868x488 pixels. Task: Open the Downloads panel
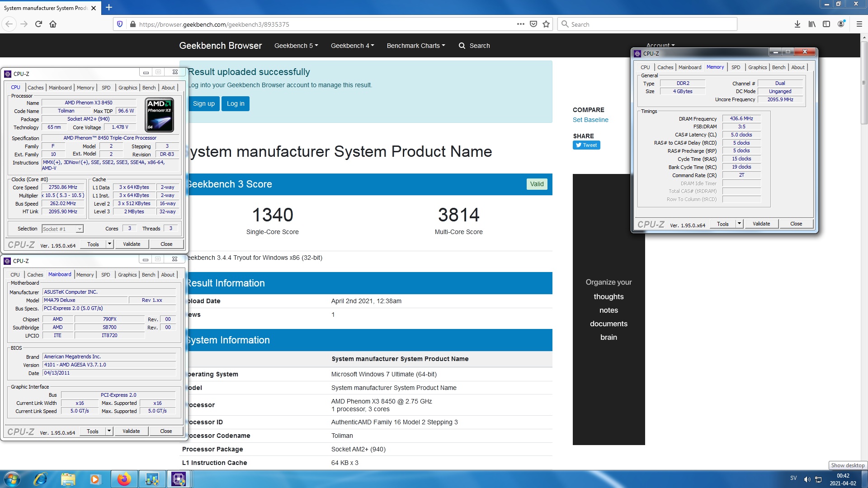click(x=797, y=24)
